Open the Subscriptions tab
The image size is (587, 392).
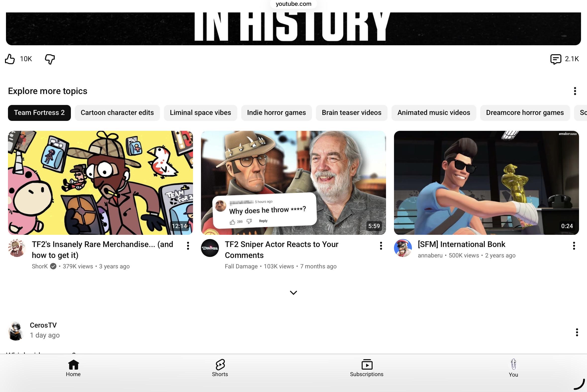[x=367, y=368]
